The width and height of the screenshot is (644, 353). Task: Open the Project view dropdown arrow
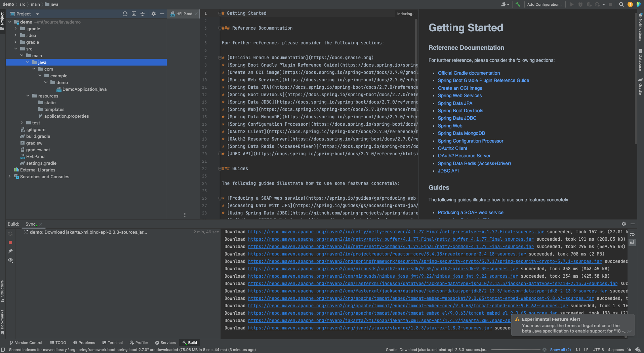tap(38, 14)
